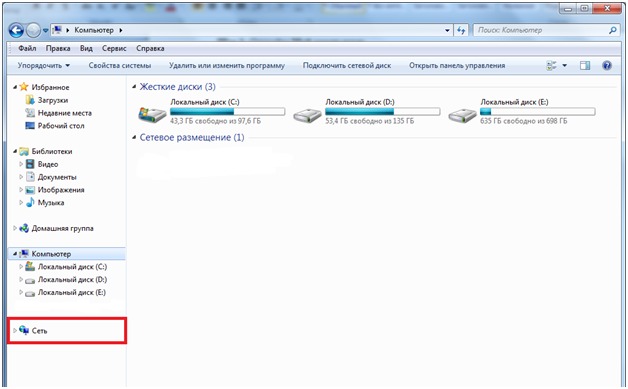The height and width of the screenshot is (389, 628).
Task: Click the Help question mark icon
Action: click(607, 66)
